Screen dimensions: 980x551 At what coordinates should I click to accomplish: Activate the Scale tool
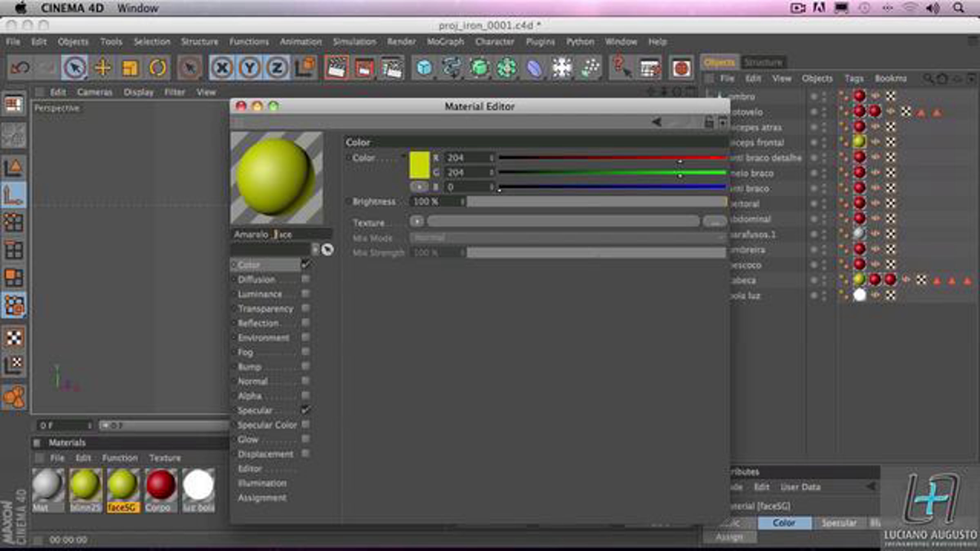click(x=130, y=67)
